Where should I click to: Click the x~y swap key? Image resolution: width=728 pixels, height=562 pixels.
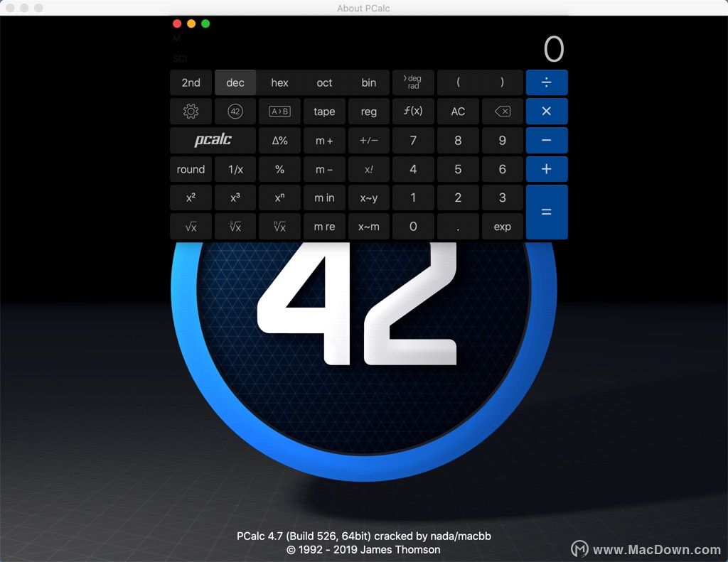(369, 198)
